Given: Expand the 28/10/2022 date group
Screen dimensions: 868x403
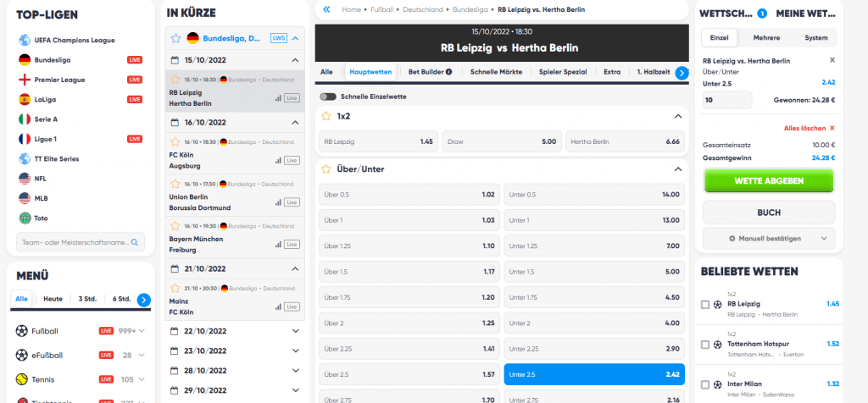Looking at the screenshot, I should pyautogui.click(x=295, y=370).
